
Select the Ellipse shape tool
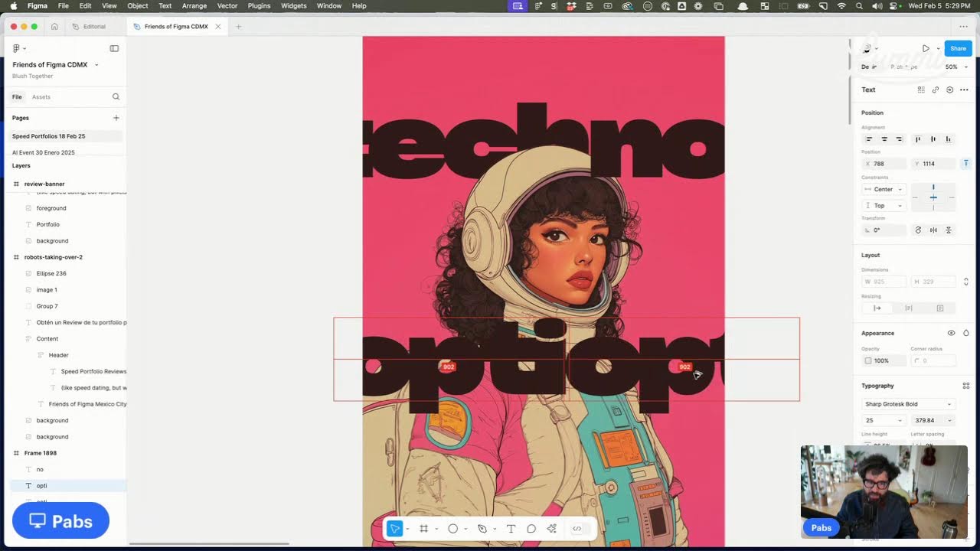click(452, 529)
